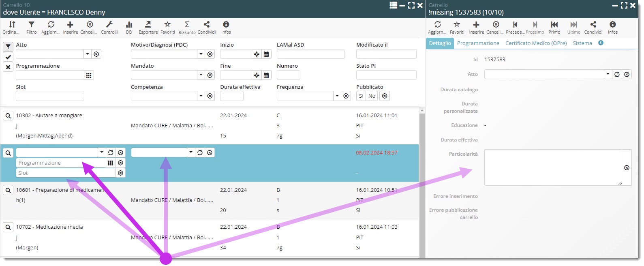Open the Frequenza filter dropdown
Viewport: 644px width, 266px height.
point(337,96)
